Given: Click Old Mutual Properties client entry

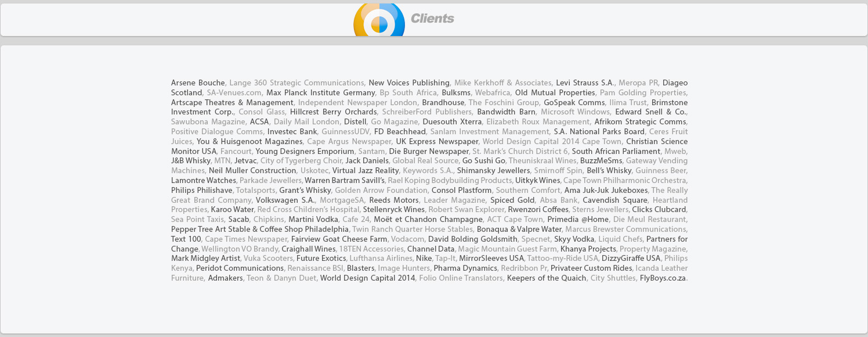Looking at the screenshot, I should pos(555,93).
